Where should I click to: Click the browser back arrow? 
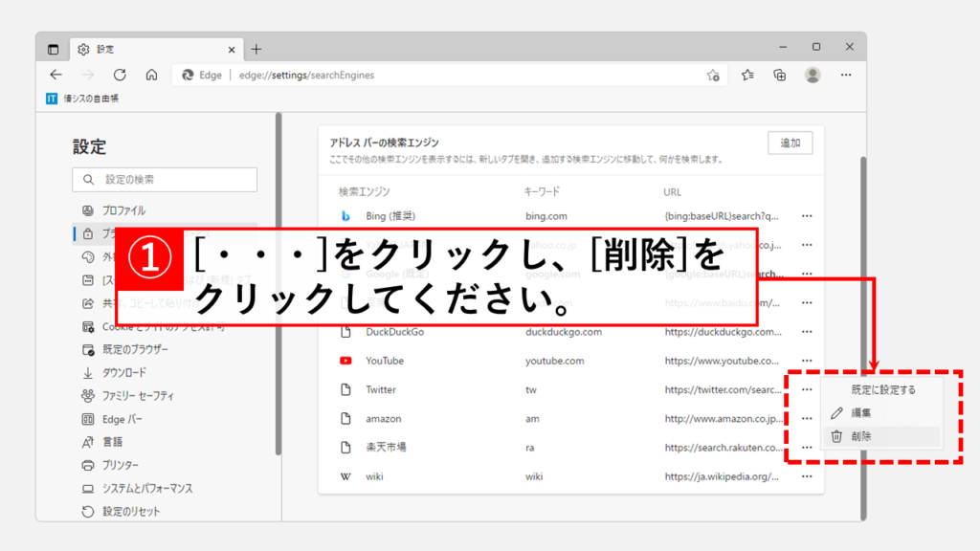tap(56, 75)
